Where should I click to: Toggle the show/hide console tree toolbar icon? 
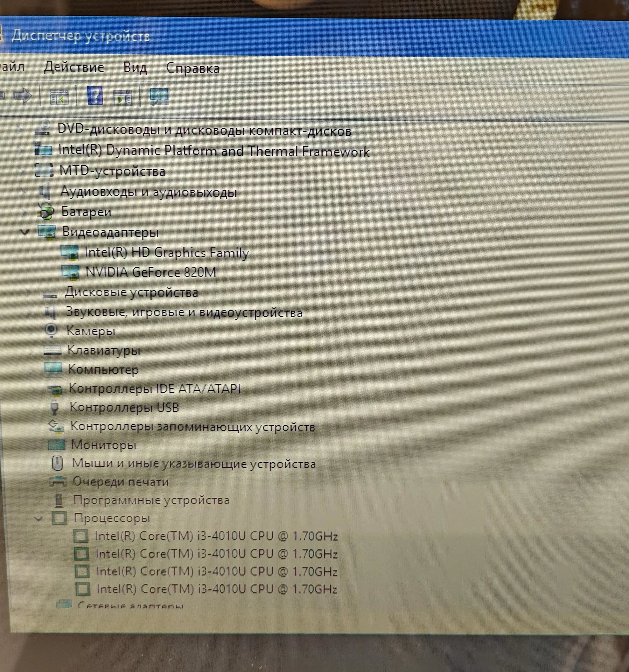(x=59, y=97)
